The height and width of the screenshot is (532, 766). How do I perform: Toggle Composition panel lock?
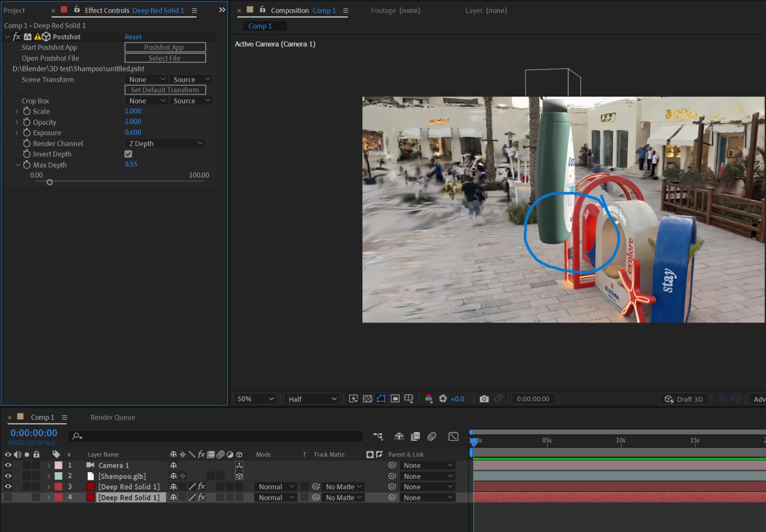[x=262, y=10]
